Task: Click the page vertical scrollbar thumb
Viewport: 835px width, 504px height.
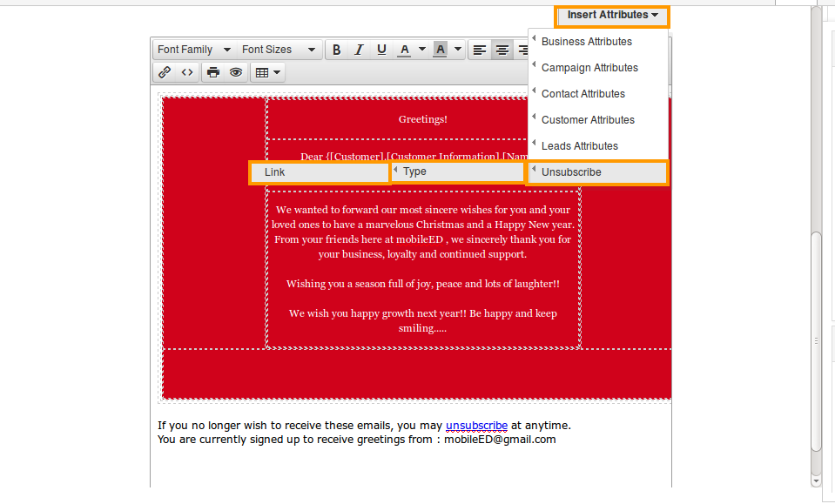Action: (x=816, y=342)
